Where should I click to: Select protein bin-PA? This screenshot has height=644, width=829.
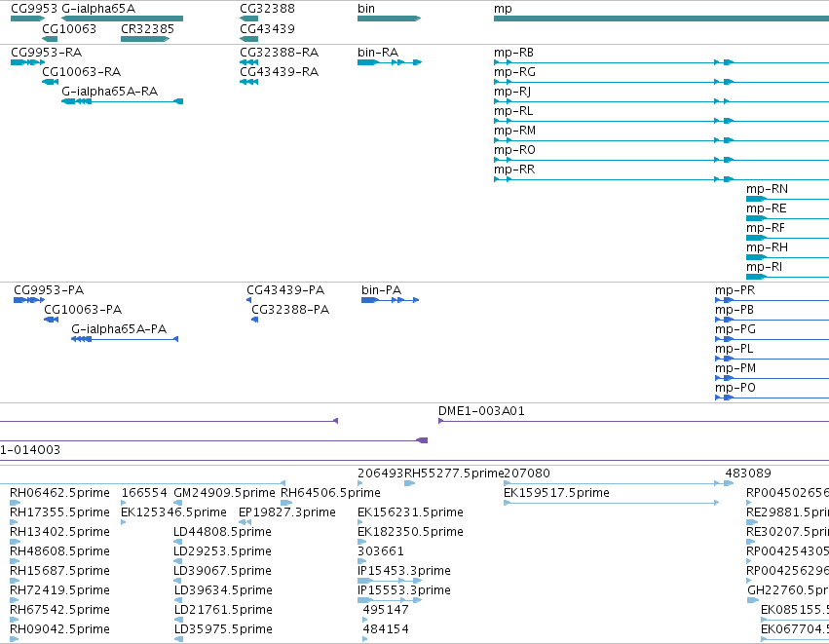391,300
